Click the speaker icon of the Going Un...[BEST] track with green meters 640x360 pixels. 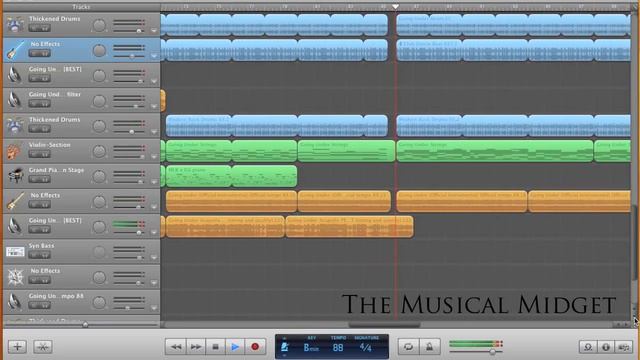coord(15,226)
